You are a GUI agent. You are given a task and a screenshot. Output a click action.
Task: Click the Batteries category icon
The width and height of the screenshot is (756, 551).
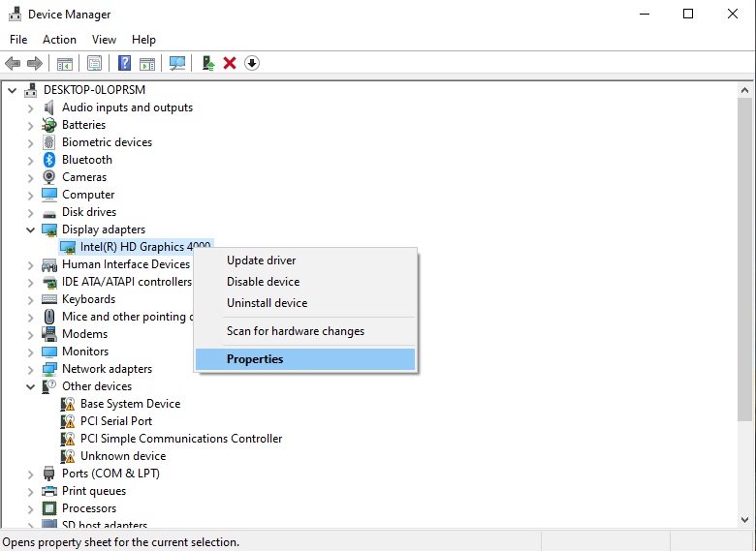point(48,125)
